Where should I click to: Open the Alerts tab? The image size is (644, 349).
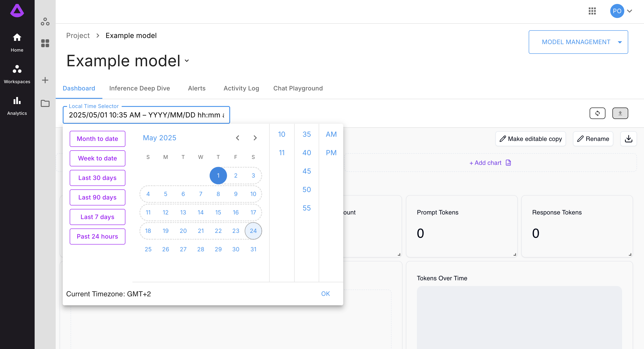[196, 88]
